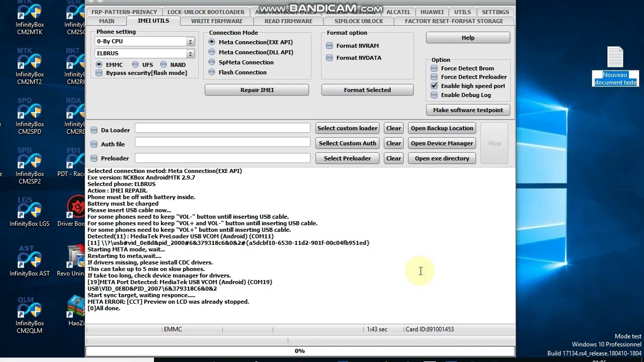Click Open exe directory button
This screenshot has height=362, width=644.
pos(442,158)
